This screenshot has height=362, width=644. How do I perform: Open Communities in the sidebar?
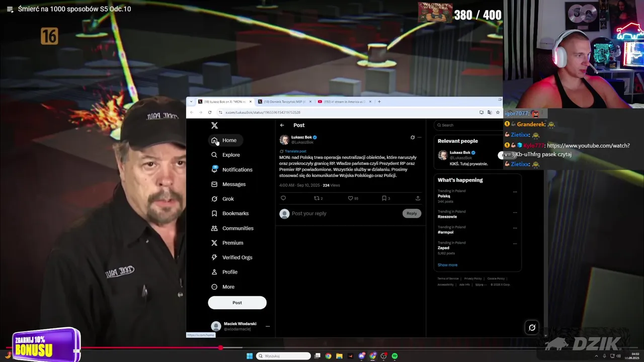(232, 228)
